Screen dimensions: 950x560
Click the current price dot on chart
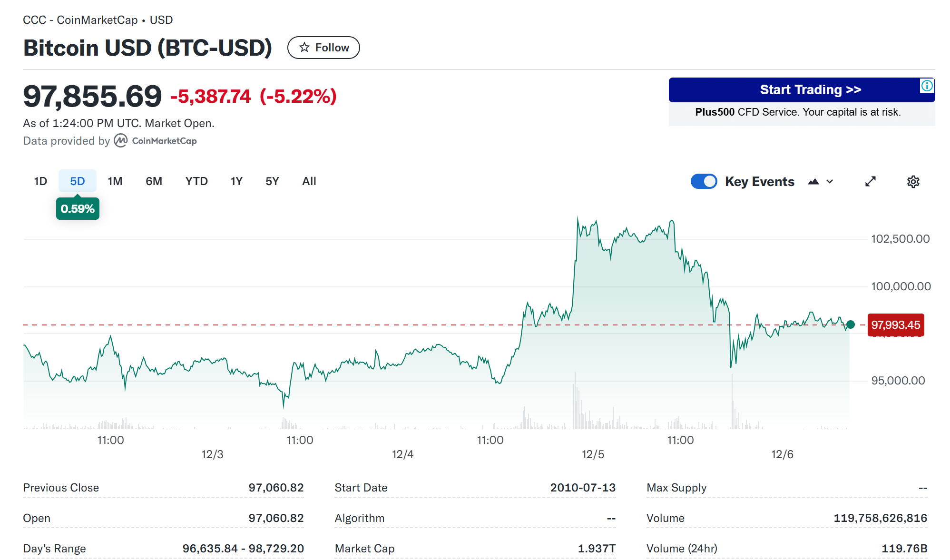851,324
